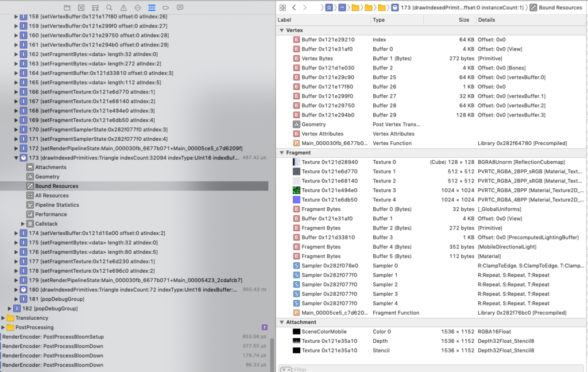Expand the Translucency folder

click(3, 318)
